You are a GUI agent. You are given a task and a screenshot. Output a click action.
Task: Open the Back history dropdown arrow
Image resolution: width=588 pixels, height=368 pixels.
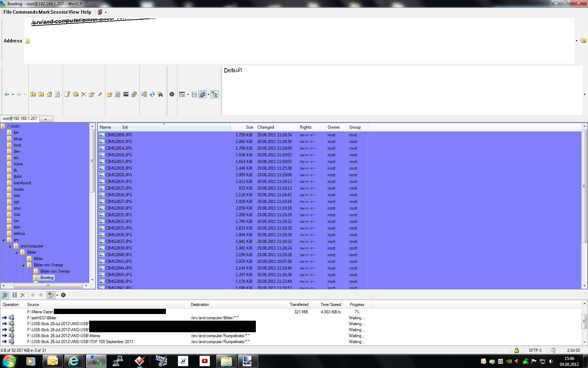click(x=13, y=94)
